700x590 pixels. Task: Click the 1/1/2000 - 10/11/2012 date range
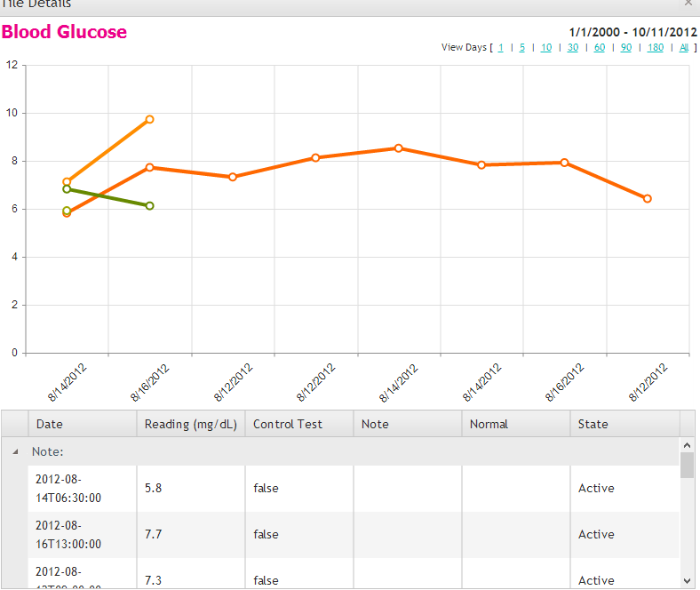[x=633, y=32]
